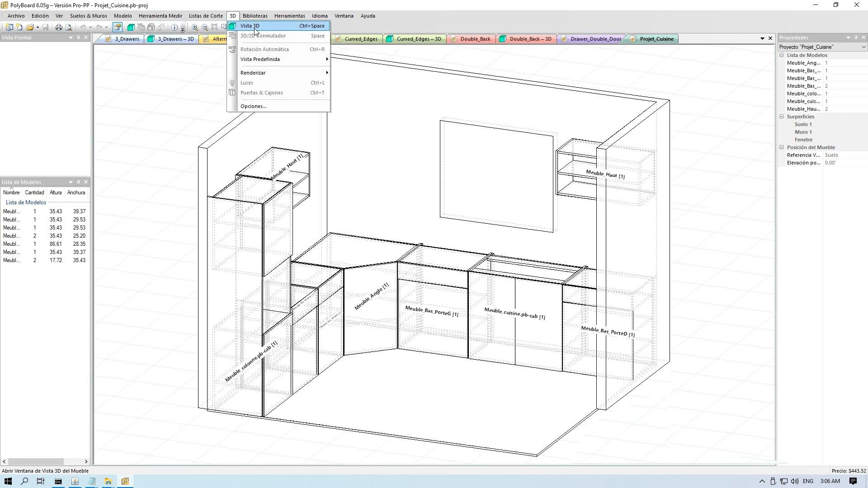Open the Proyecto Projet_Cuisine dropdown
Image resolution: width=868 pixels, height=488 pixels.
(863, 47)
